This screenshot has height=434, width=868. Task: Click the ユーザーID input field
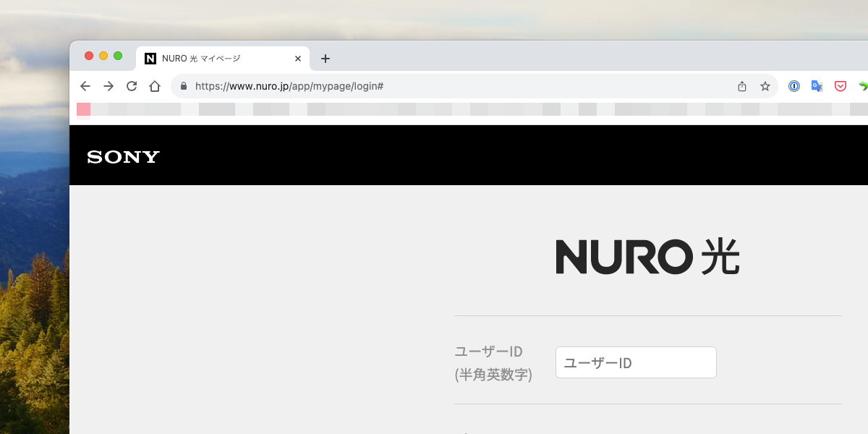click(x=635, y=362)
